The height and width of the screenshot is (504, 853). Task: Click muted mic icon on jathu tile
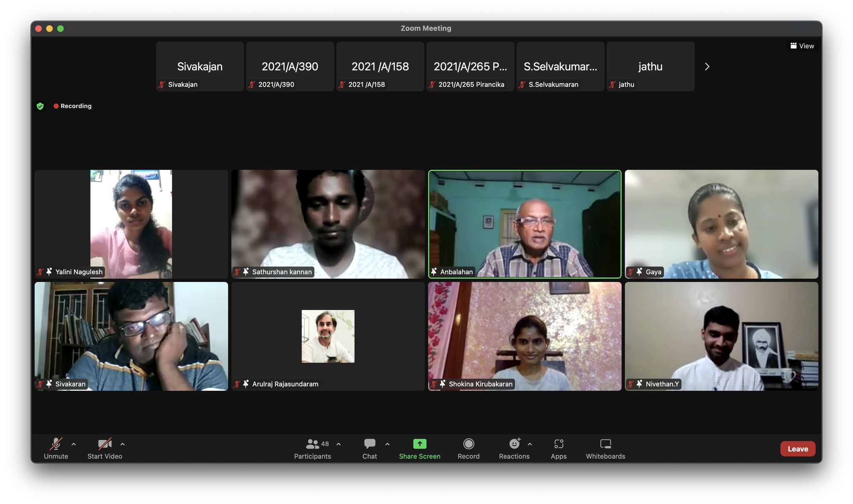(x=612, y=85)
